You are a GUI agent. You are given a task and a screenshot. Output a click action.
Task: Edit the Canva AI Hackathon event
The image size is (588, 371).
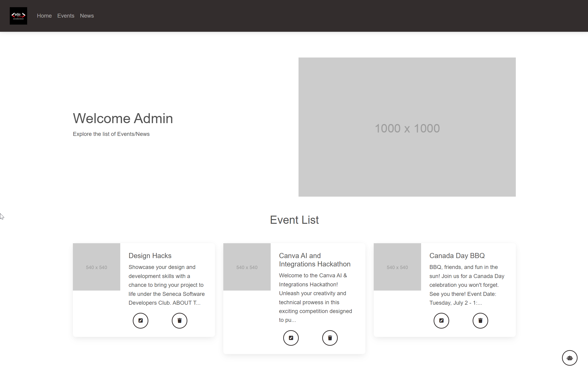[x=291, y=338]
